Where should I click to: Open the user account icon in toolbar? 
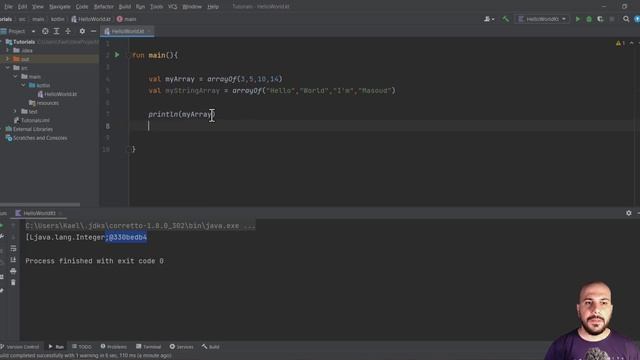coord(489,19)
